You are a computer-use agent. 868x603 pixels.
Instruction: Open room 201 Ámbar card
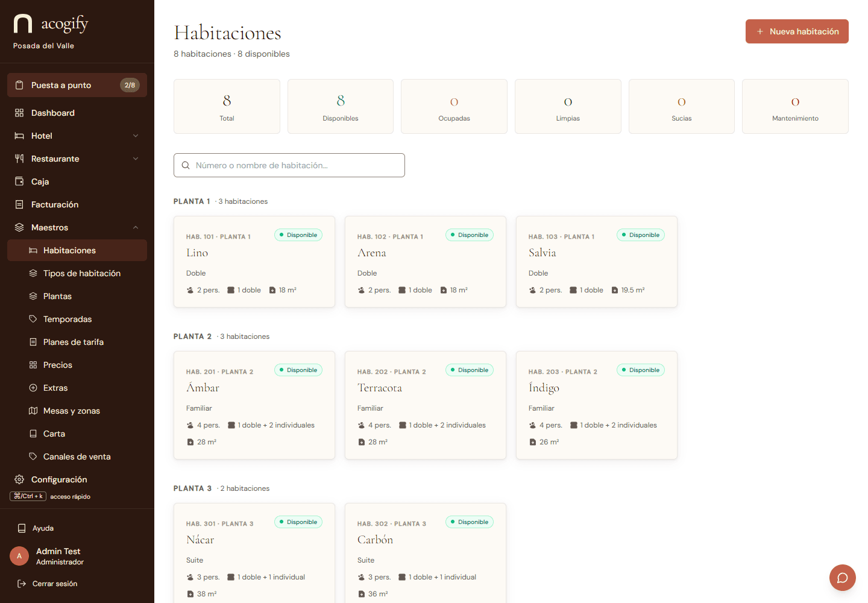point(254,405)
